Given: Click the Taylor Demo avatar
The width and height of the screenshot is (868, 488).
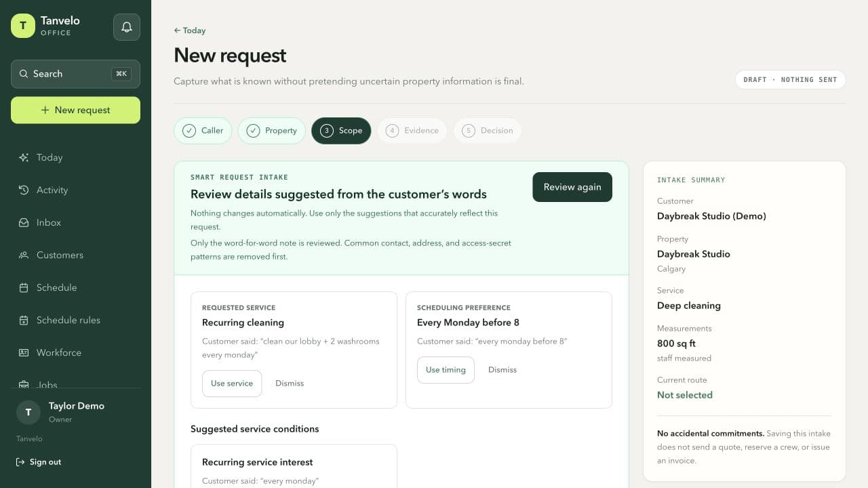Looking at the screenshot, I should [28, 412].
